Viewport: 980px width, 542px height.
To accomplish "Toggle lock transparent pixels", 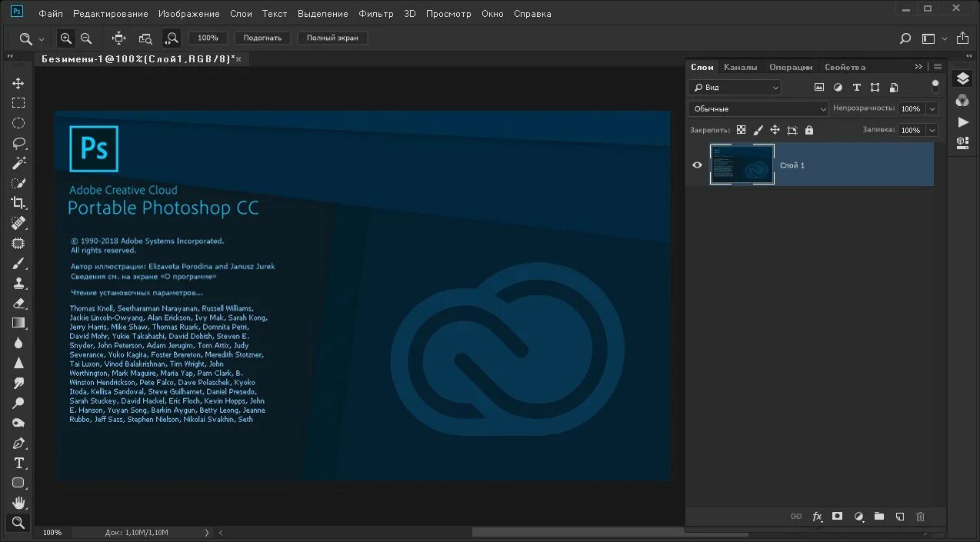I will (741, 131).
